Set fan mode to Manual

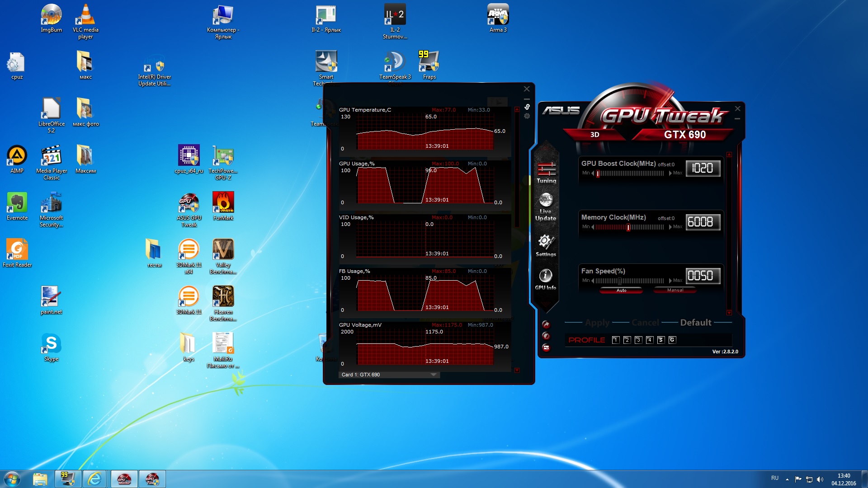coord(675,291)
